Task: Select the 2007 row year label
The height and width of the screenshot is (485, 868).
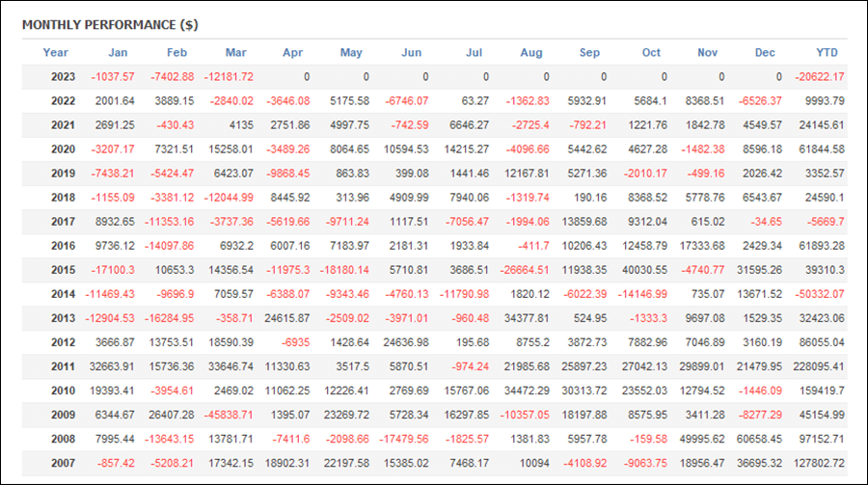Action: [x=63, y=464]
